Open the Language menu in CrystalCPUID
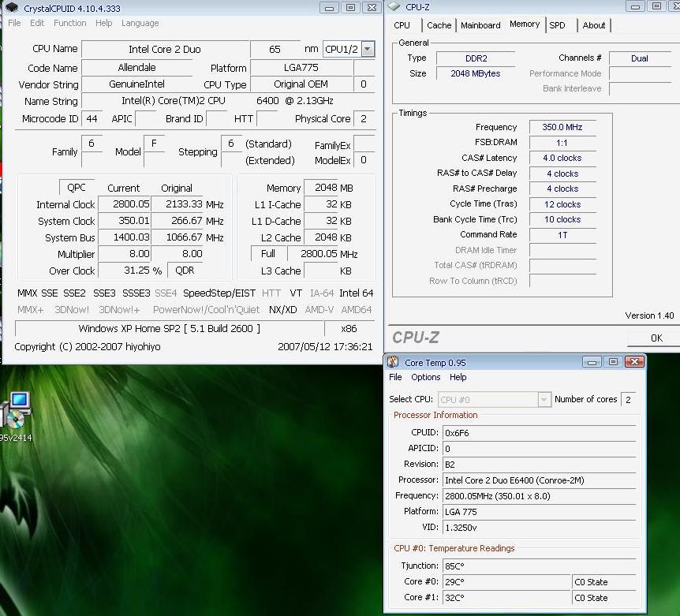 coord(140,24)
